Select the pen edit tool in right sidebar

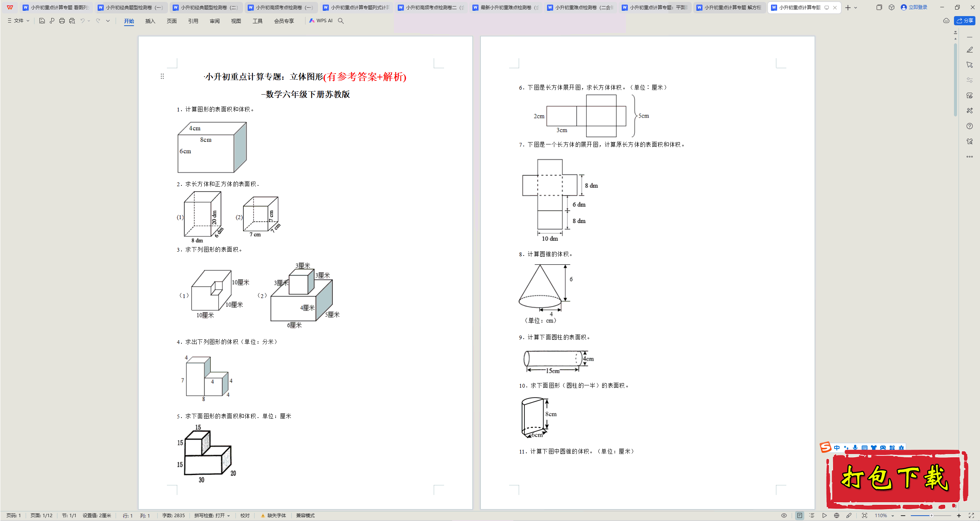tap(970, 50)
